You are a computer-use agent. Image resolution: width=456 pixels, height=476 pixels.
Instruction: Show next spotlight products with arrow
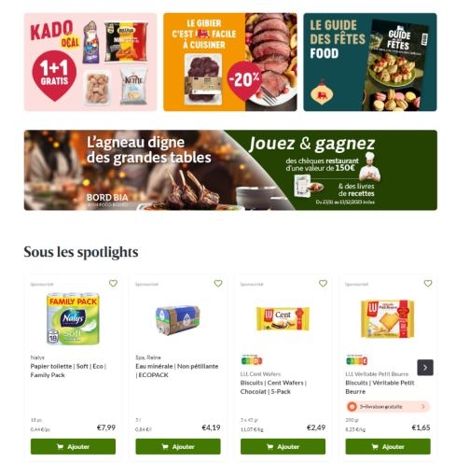pos(425,368)
